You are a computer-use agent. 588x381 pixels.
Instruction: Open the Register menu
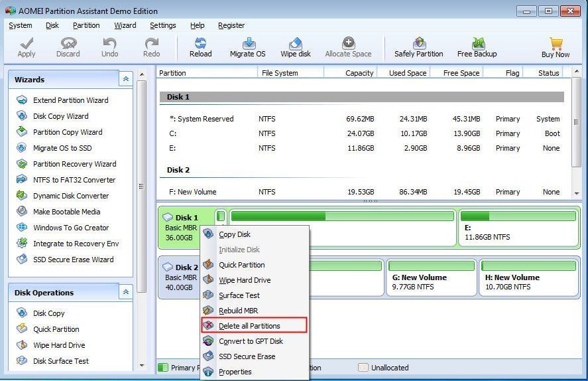click(x=231, y=25)
